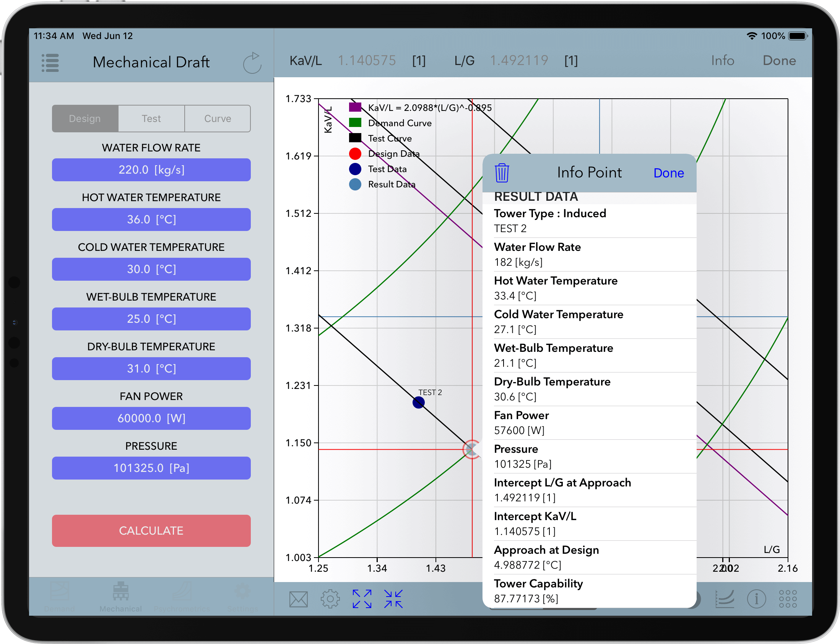840x644 pixels.
Task: Select the Design segment
Action: (85, 119)
